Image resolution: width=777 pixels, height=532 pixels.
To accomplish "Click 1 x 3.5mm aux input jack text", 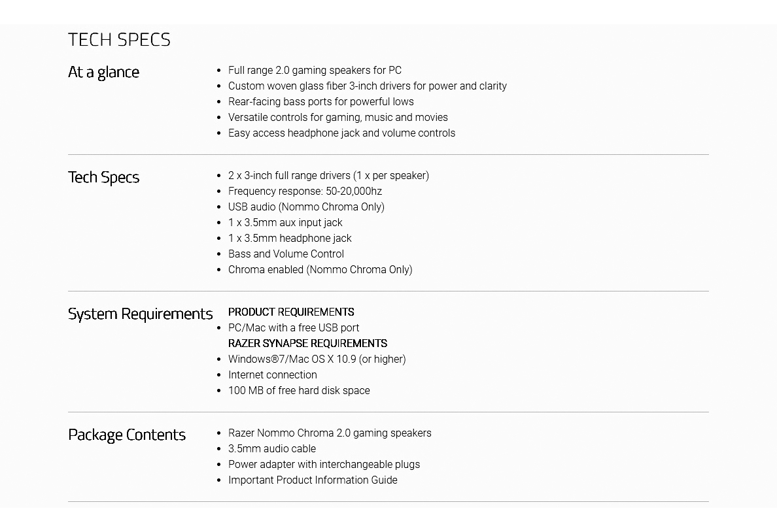I will tap(285, 223).
